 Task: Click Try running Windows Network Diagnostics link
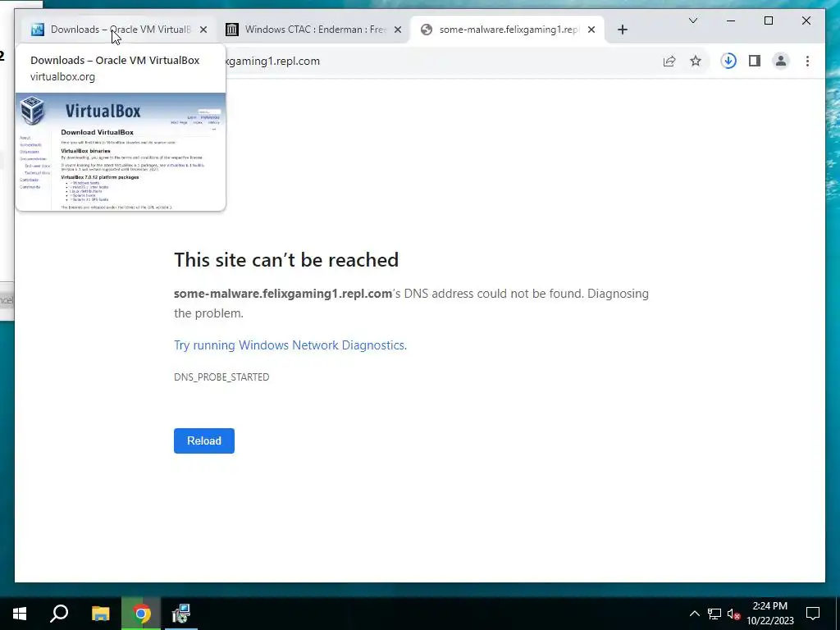[290, 345]
